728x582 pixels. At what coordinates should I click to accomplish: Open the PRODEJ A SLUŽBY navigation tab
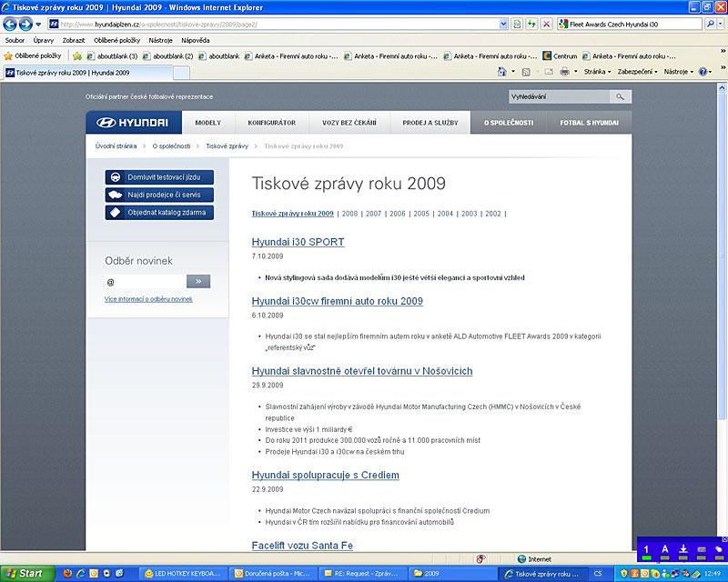430,123
